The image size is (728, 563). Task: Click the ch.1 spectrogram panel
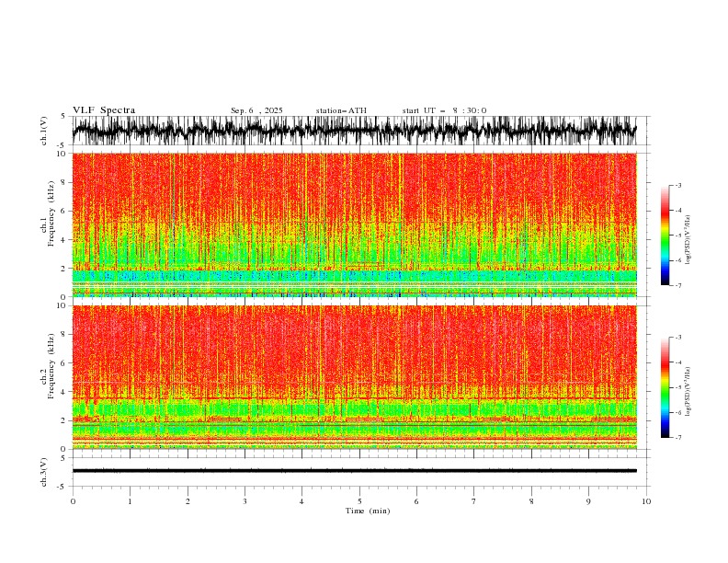click(355, 224)
